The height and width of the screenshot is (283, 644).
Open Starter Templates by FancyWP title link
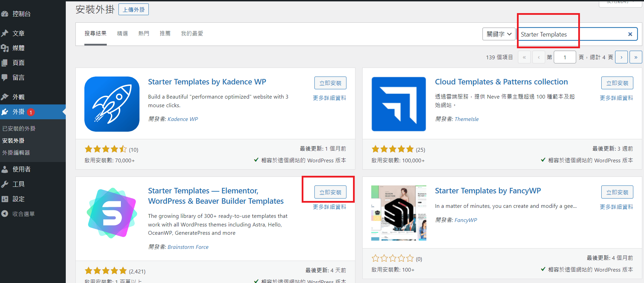[x=488, y=191]
